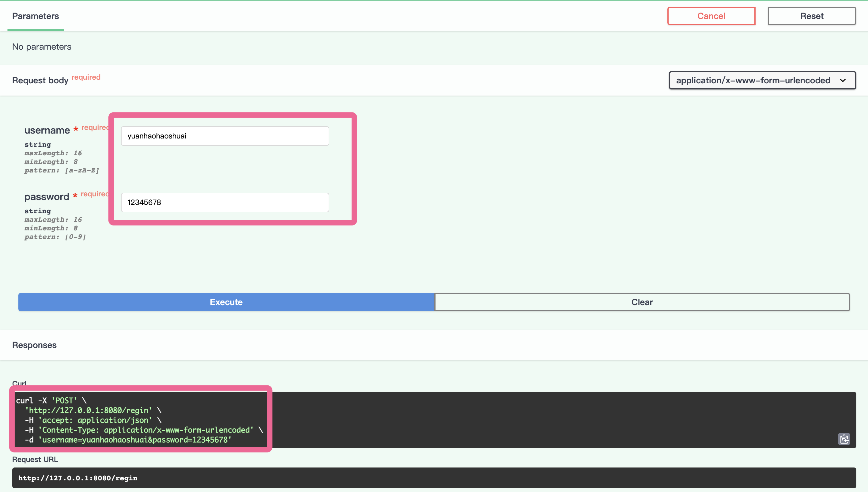Click the Reset button
This screenshot has height=492, width=868.
point(811,16)
